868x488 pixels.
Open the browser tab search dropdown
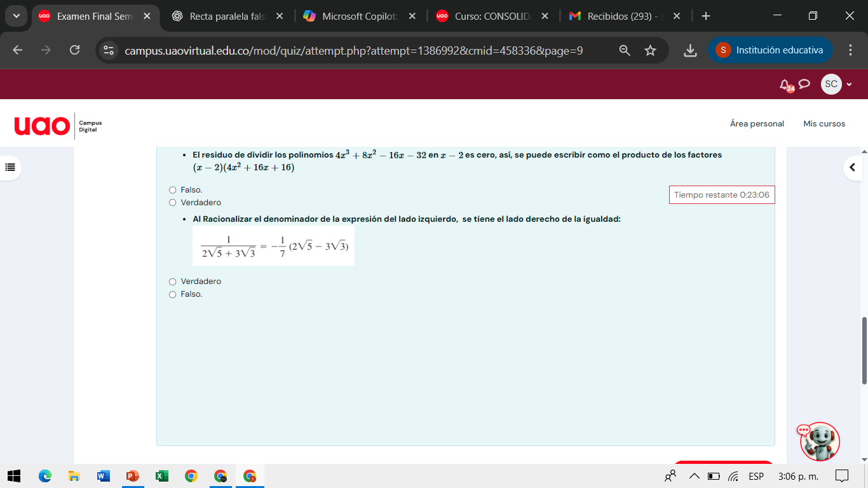coord(16,16)
